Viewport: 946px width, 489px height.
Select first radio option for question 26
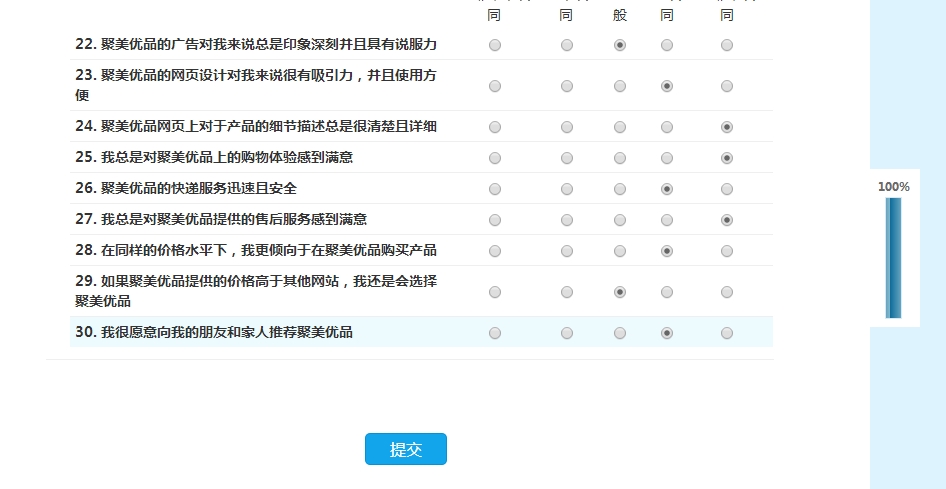495,189
